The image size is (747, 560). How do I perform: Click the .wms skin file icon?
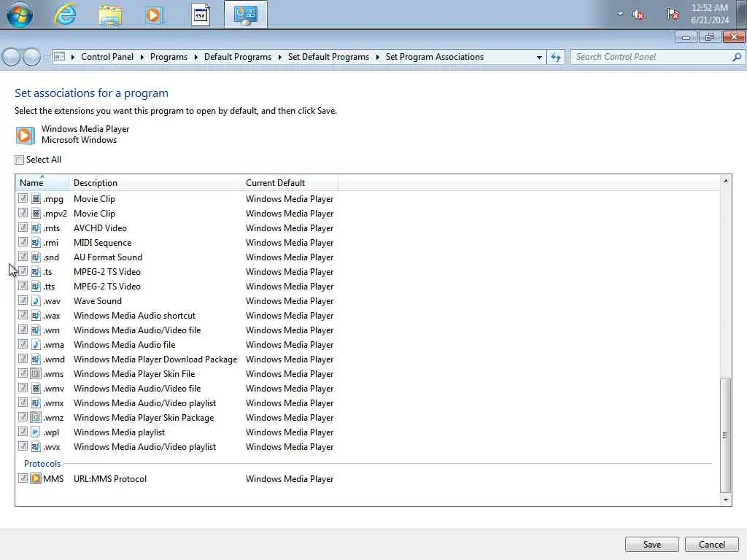[36, 374]
